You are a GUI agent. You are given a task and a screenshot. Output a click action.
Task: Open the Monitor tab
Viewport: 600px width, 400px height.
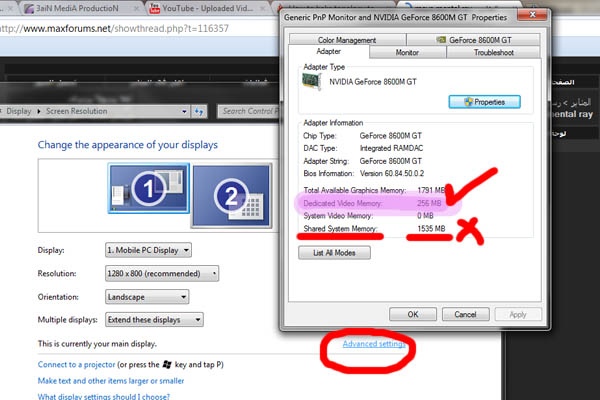pyautogui.click(x=408, y=52)
